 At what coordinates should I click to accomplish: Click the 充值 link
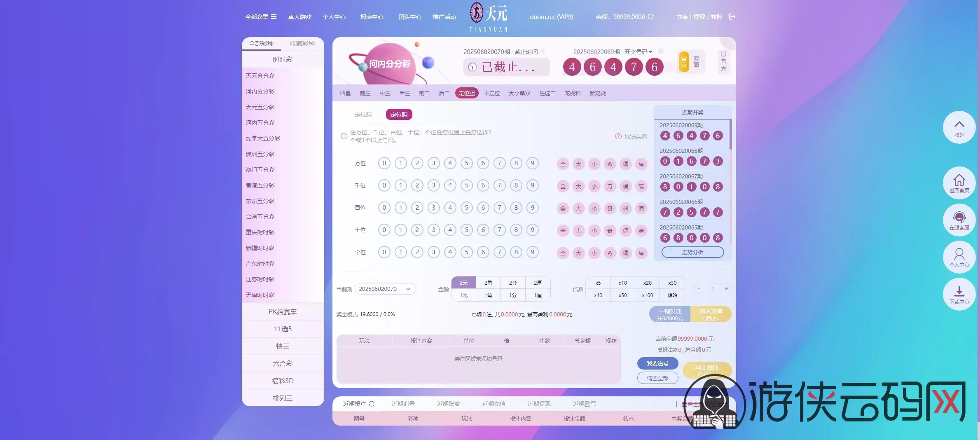[682, 17]
